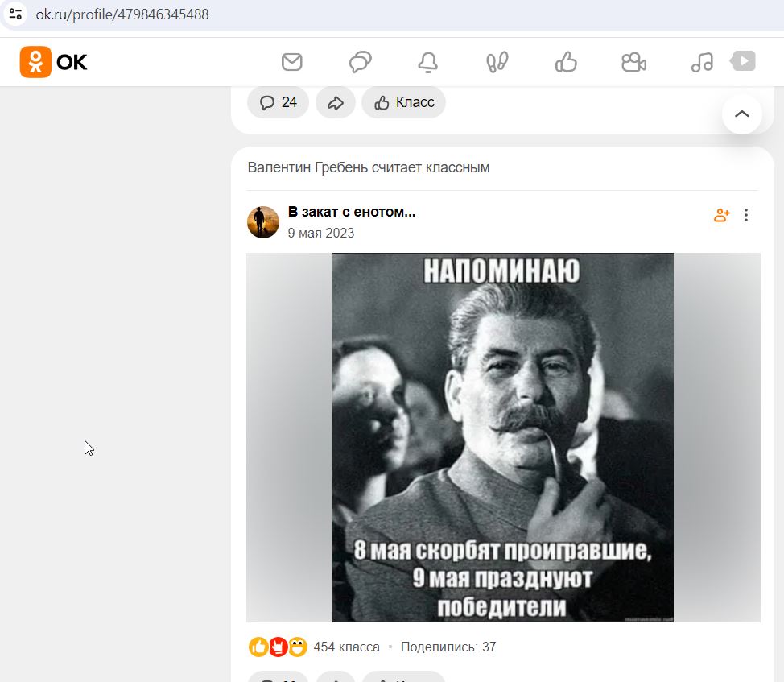Click the Валентин Гребень name link

(307, 167)
